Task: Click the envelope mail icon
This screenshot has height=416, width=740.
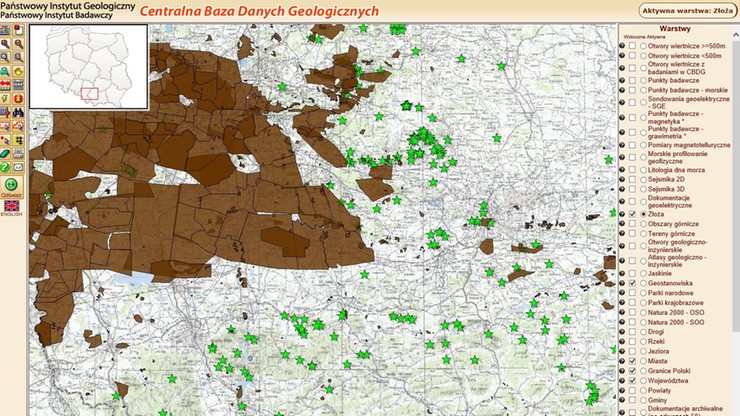Action: tap(18, 167)
